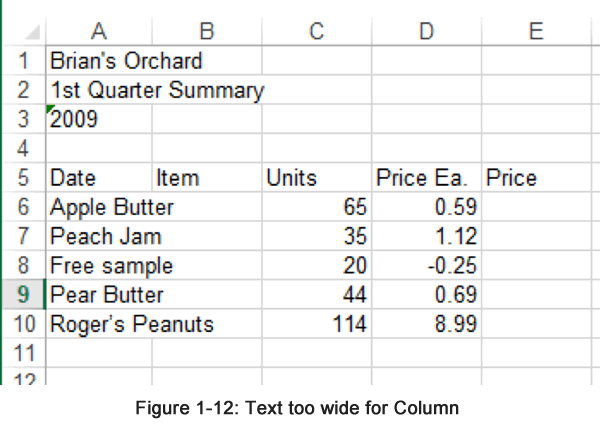Select the cell containing 2009
Image resolution: width=600 pixels, height=434 pixels.
99,120
